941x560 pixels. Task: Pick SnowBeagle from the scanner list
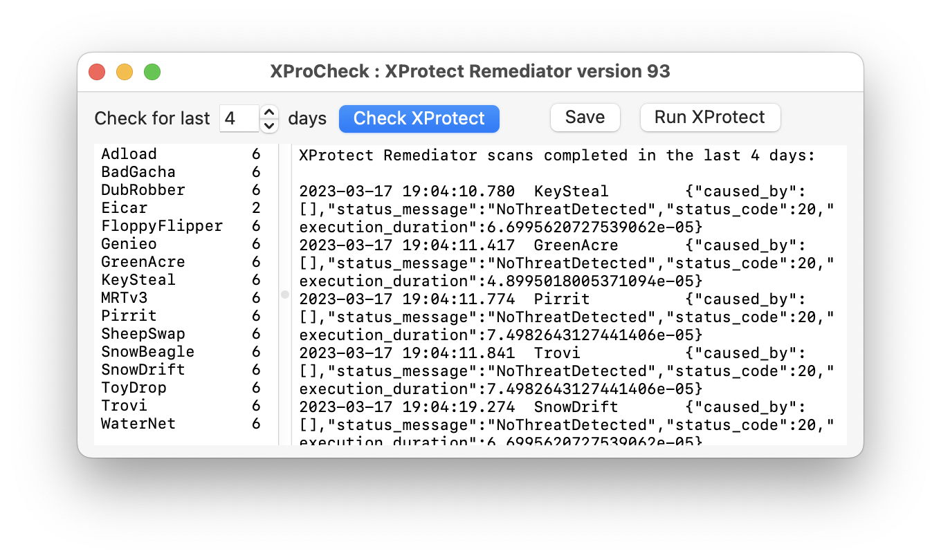148,352
